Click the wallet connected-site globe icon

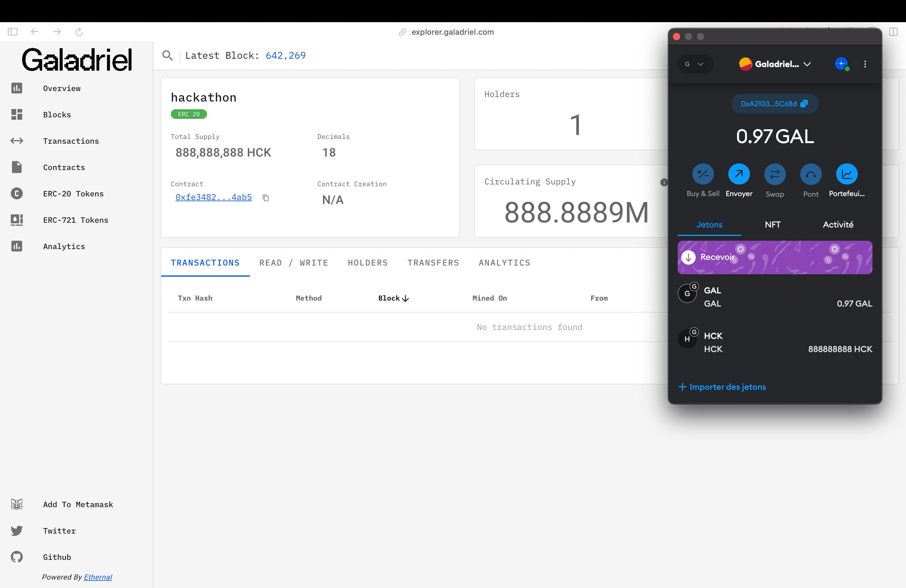pos(842,63)
